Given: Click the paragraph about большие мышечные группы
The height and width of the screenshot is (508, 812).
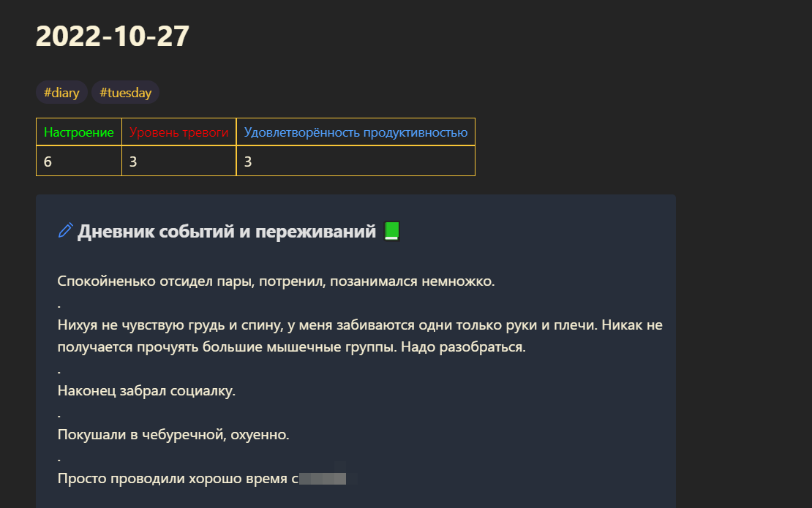Looking at the screenshot, I should [x=360, y=335].
